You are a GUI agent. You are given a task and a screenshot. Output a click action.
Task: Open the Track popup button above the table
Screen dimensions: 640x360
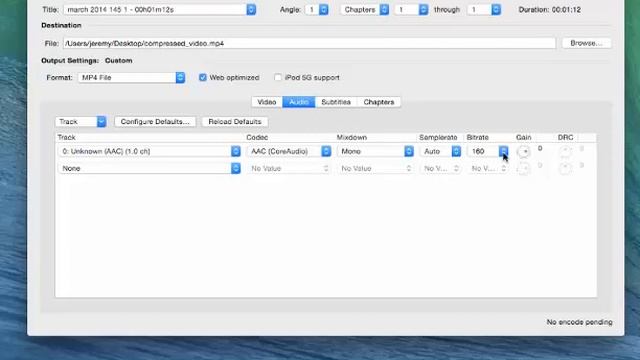[x=81, y=122]
